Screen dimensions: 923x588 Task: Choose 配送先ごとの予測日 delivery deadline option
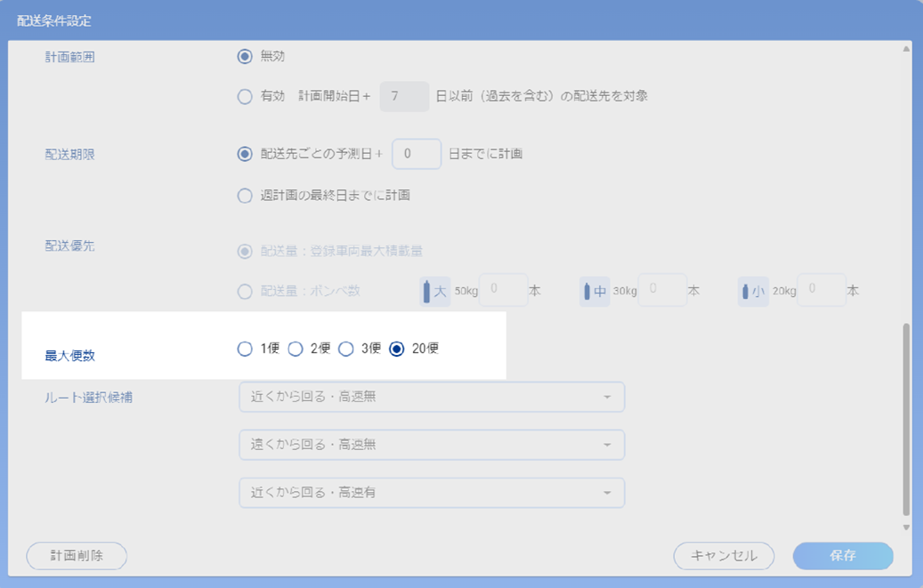click(245, 154)
